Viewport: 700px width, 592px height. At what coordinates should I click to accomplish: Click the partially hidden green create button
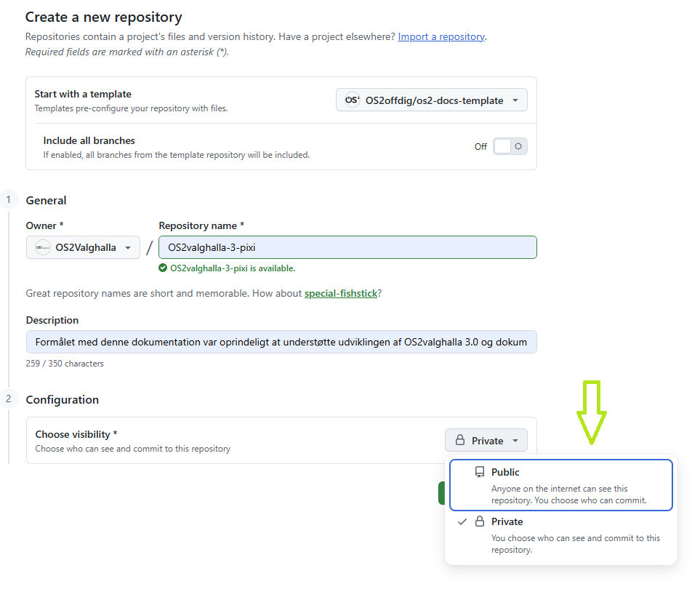(x=441, y=493)
